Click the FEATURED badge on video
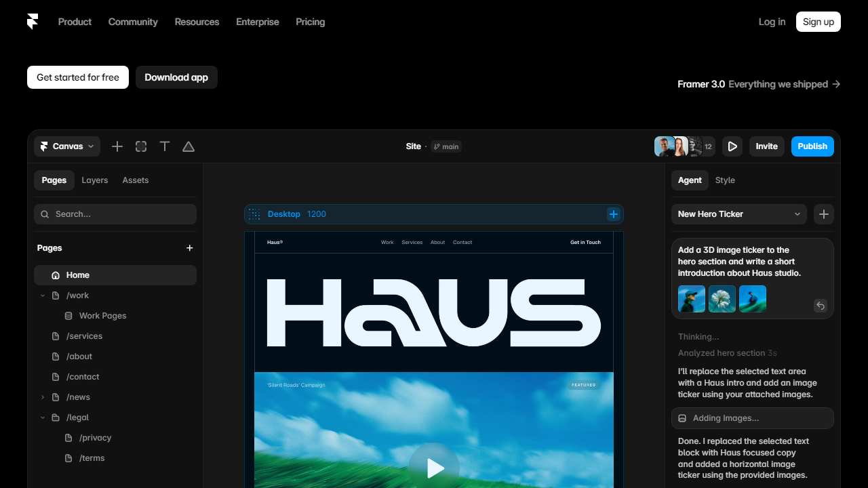 (x=584, y=385)
